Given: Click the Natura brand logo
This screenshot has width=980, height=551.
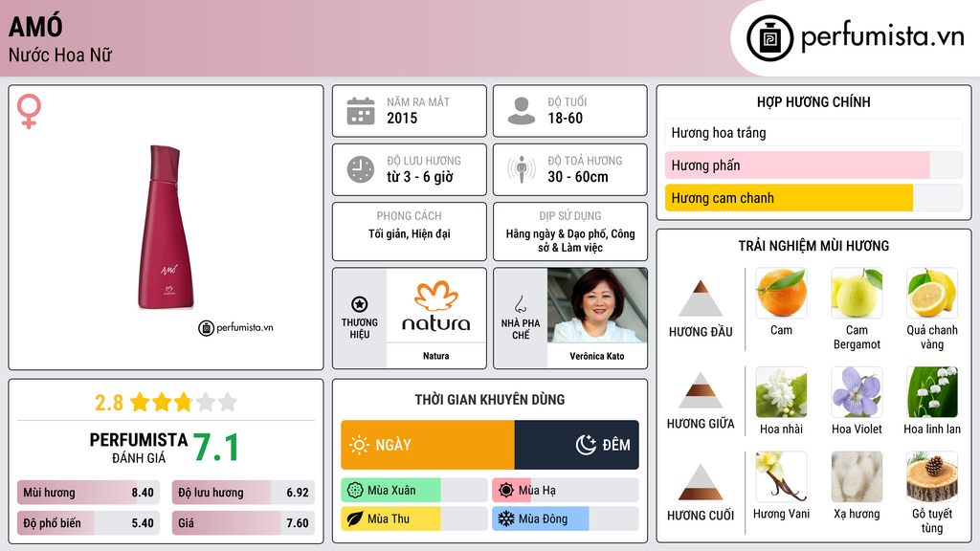Looking at the screenshot, I should tap(435, 306).
